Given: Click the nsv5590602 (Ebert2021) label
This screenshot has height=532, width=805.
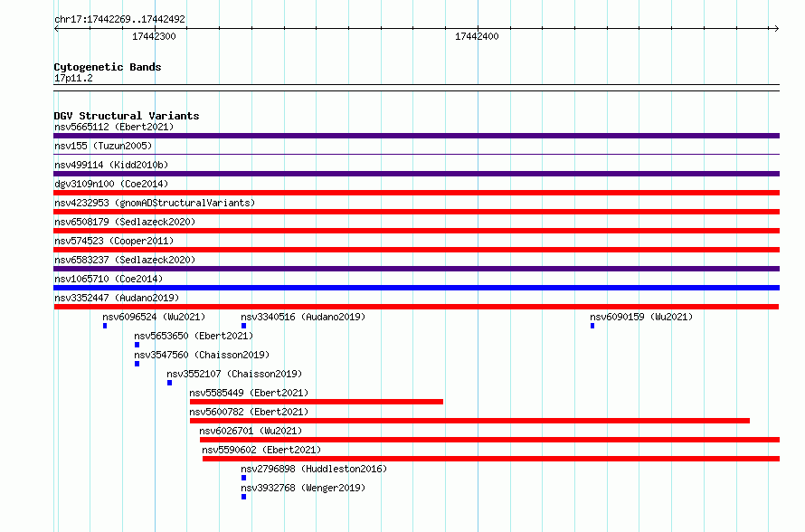Looking at the screenshot, I should tap(261, 450).
